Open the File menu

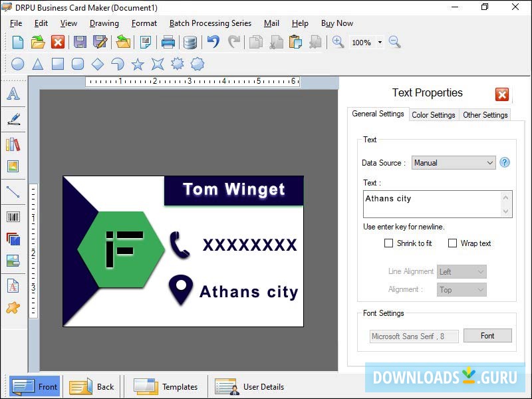[16, 23]
